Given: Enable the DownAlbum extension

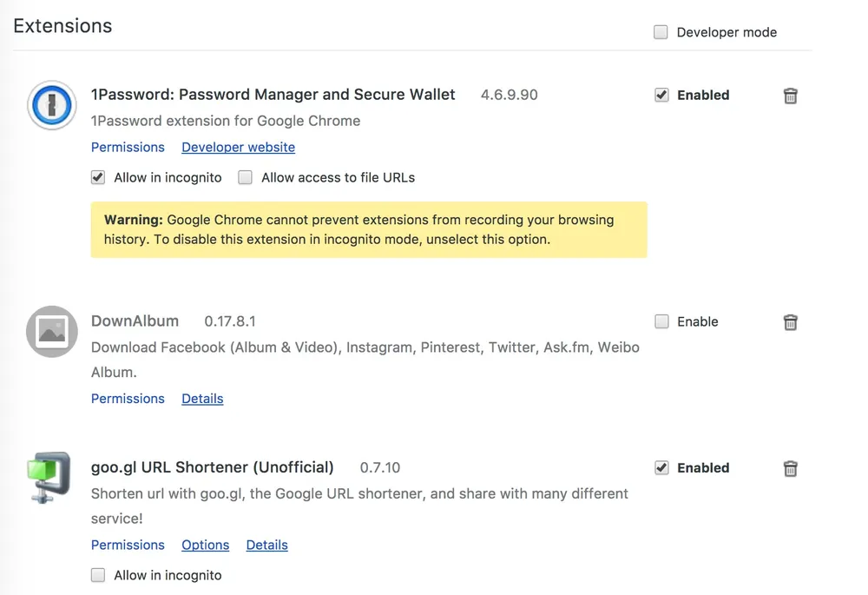Looking at the screenshot, I should [x=661, y=321].
